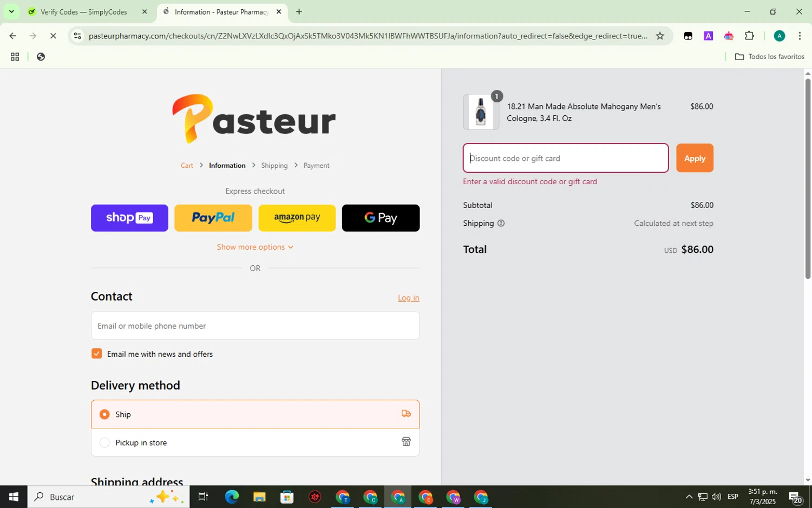
Task: Close the Pasteur Pharmacy tab
Action: tap(279, 11)
